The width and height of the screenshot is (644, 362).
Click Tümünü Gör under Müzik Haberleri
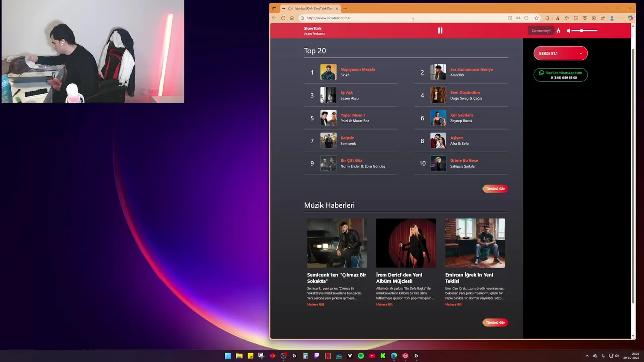[x=495, y=322]
